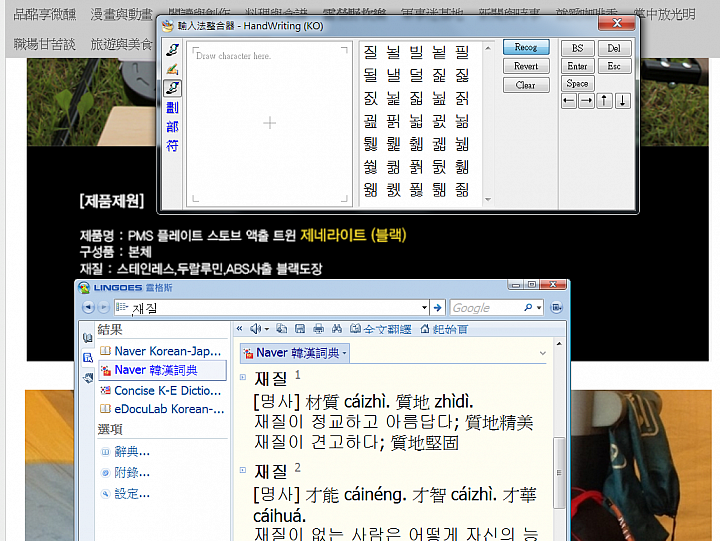Screen dimensions: 720x541
Task: Click the BS backspace key
Action: [578, 48]
